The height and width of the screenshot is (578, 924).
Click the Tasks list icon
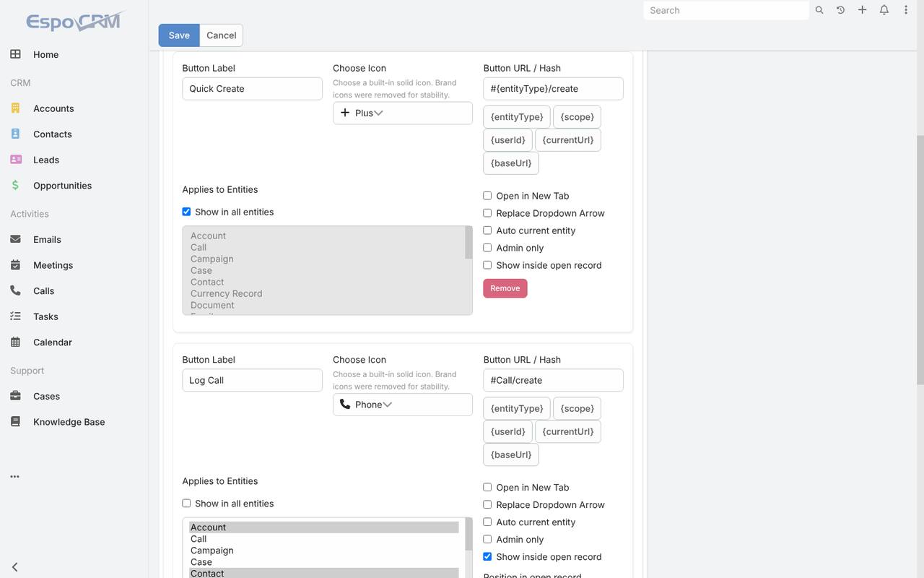pyautogui.click(x=15, y=316)
